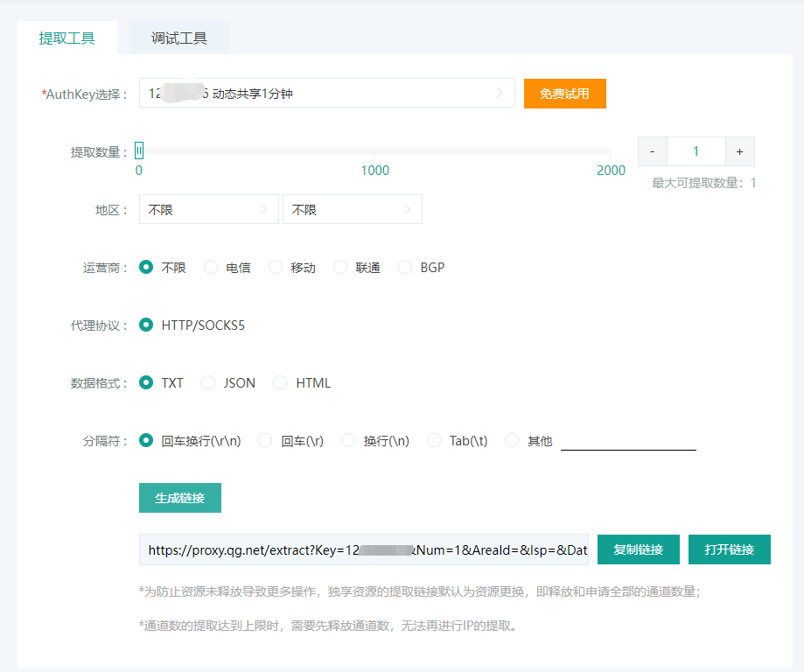Choose HTML as data format
The width and height of the screenshot is (804, 672).
click(280, 383)
